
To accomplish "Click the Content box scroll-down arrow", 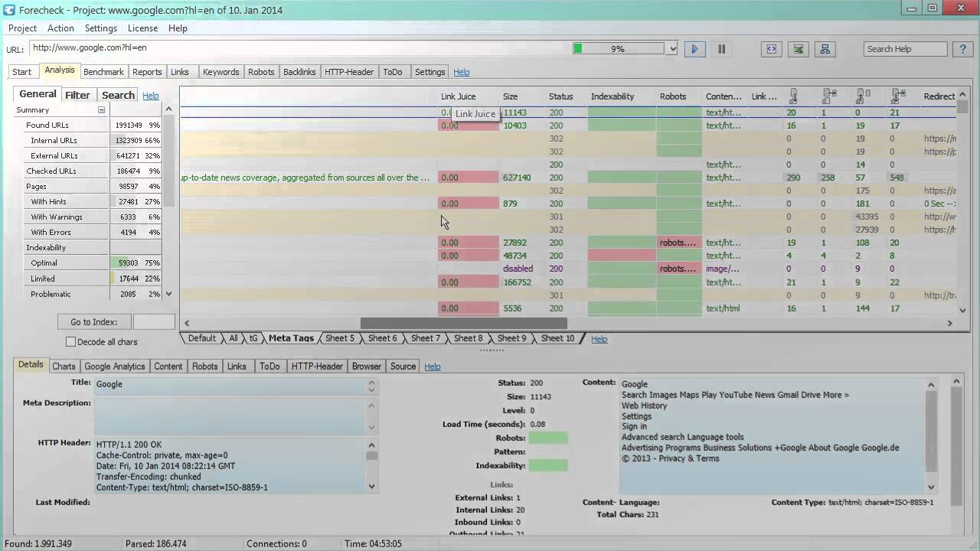I will (932, 487).
